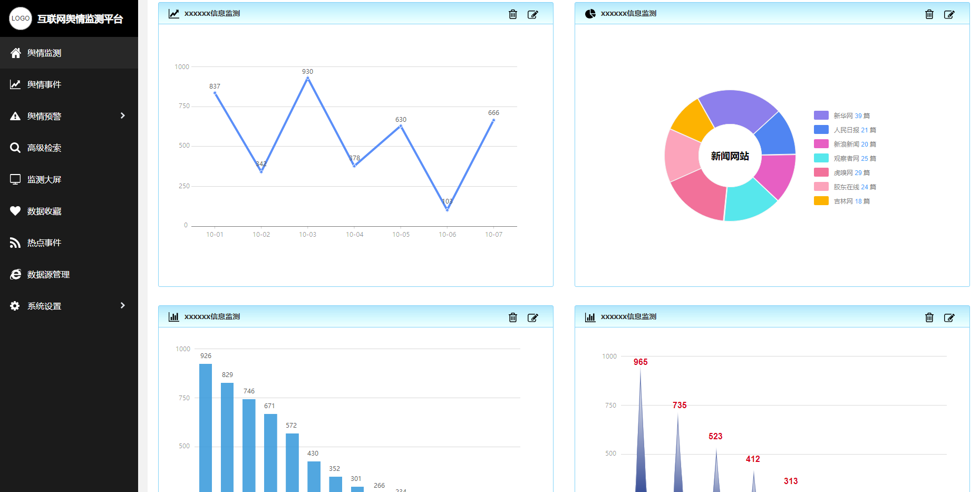Open the 监测大屏 menu item
Image resolution: width=980 pixels, height=492 pixels.
69,179
